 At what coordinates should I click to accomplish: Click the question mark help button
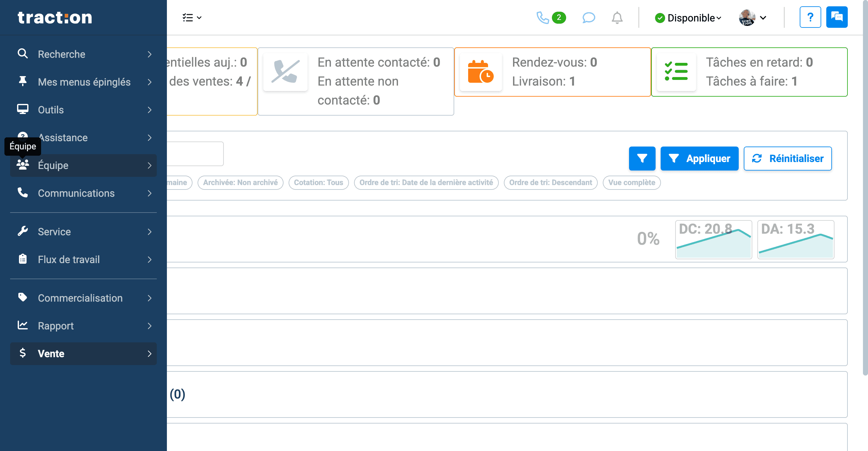point(810,17)
